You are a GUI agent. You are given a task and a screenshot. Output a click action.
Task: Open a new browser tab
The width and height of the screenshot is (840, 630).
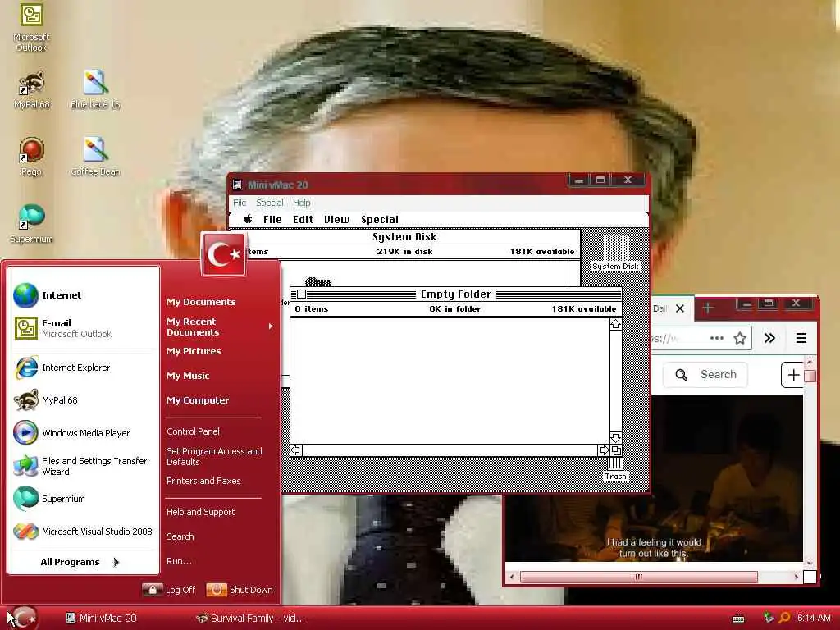point(708,308)
